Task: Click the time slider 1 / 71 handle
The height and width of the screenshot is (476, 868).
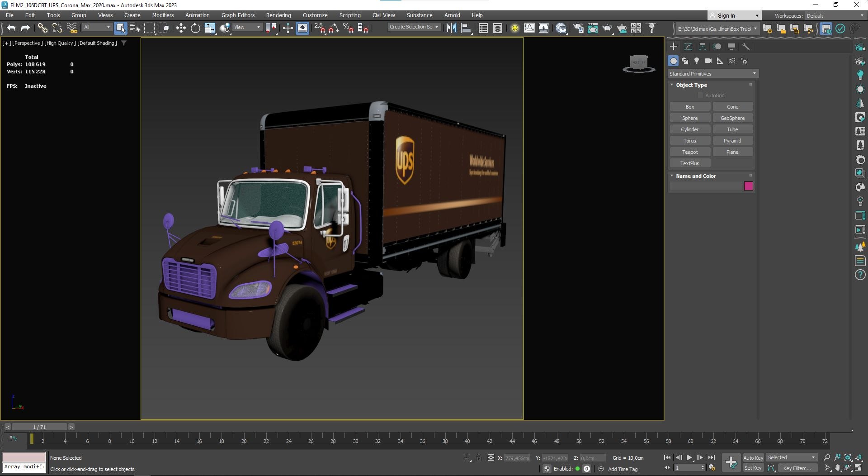Action: [39, 427]
